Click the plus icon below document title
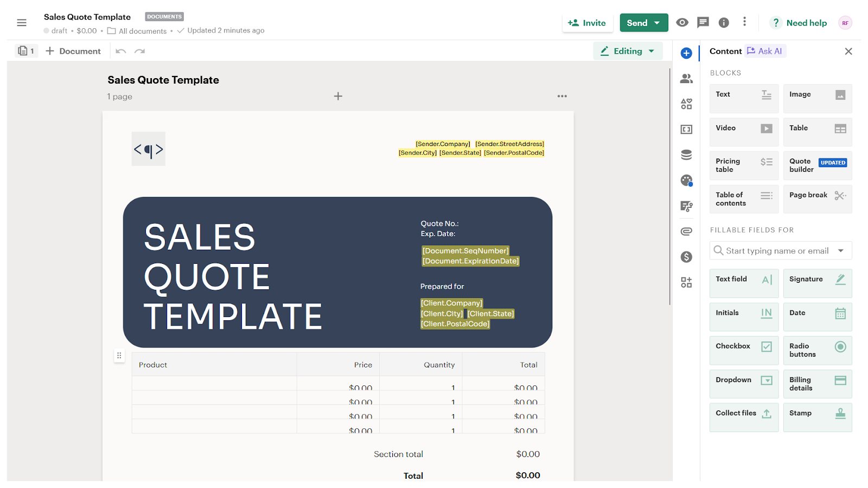The height and width of the screenshot is (488, 868). [x=338, y=96]
